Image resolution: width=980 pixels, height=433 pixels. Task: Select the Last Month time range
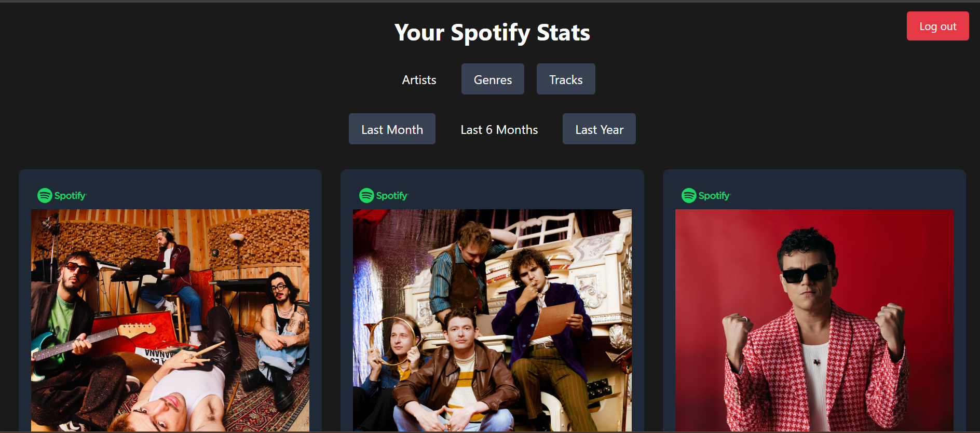click(x=392, y=129)
